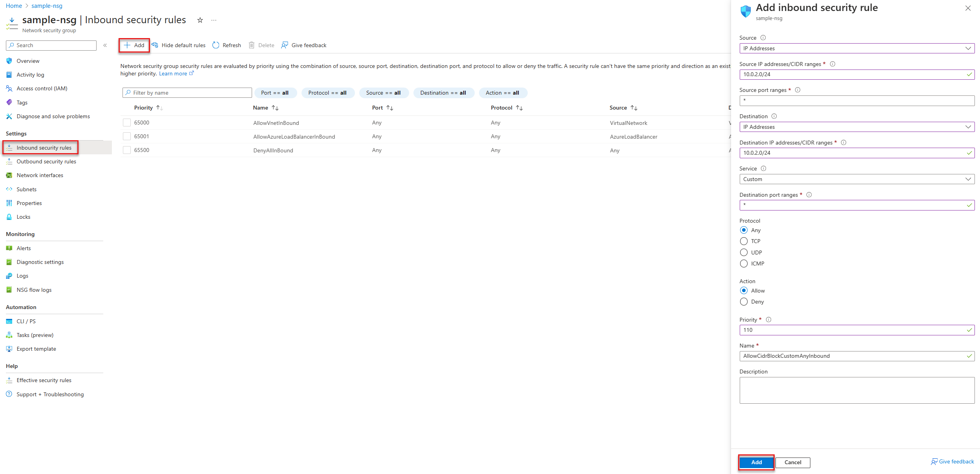
Task: Click the Cancel button
Action: 792,462
